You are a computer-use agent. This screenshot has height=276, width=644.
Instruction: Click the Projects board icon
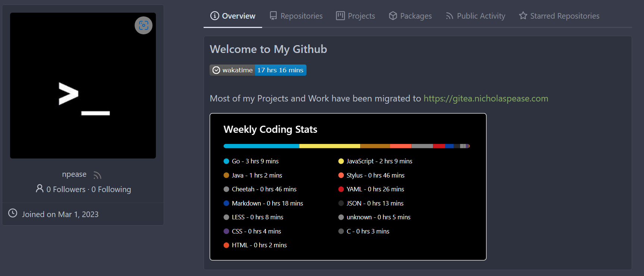click(340, 16)
